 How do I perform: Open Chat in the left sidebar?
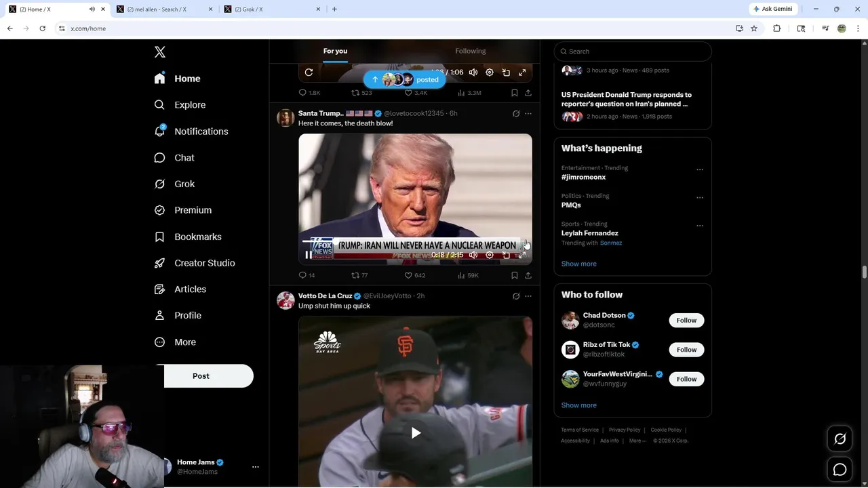(175, 158)
